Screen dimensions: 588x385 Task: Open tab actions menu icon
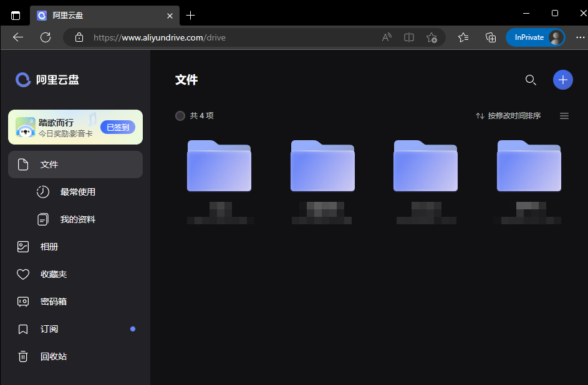click(x=16, y=16)
